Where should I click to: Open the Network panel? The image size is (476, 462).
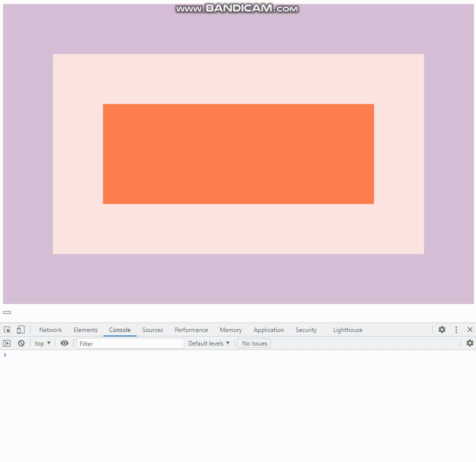pos(50,330)
